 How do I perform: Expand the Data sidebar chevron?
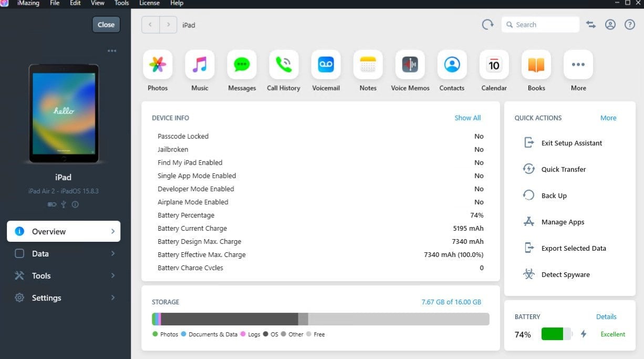112,253
